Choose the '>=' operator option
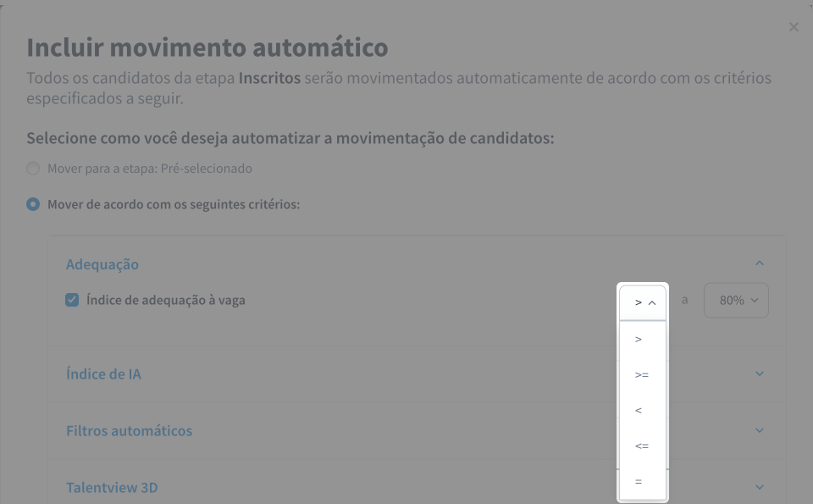This screenshot has height=504, width=813. [641, 374]
